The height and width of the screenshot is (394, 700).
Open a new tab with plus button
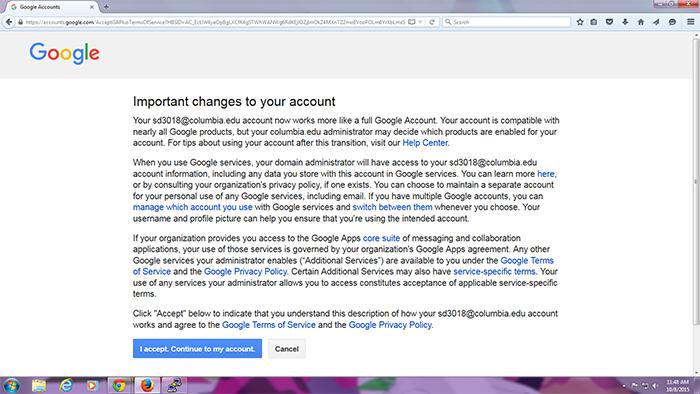click(x=106, y=7)
